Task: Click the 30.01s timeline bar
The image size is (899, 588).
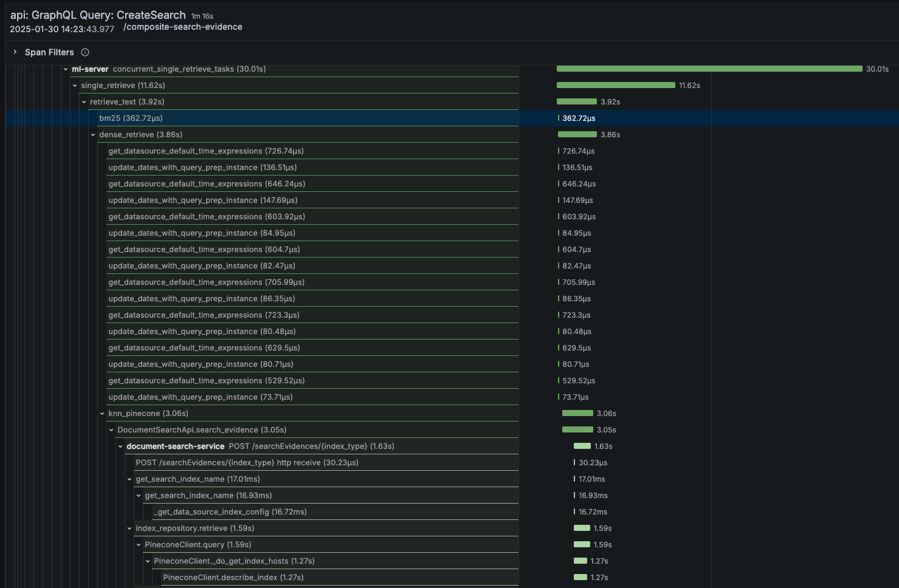Action: click(709, 69)
